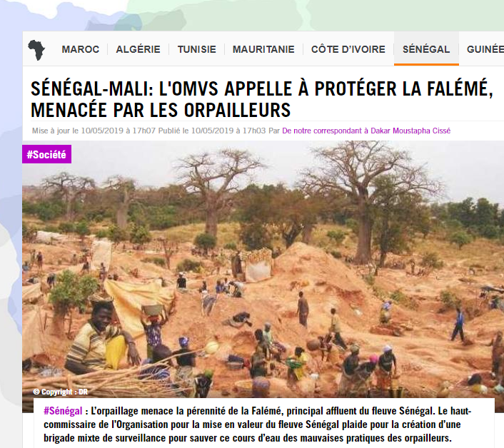The image size is (504, 448).
Task: Open the Côte d'Ivoire section
Action: click(x=348, y=49)
